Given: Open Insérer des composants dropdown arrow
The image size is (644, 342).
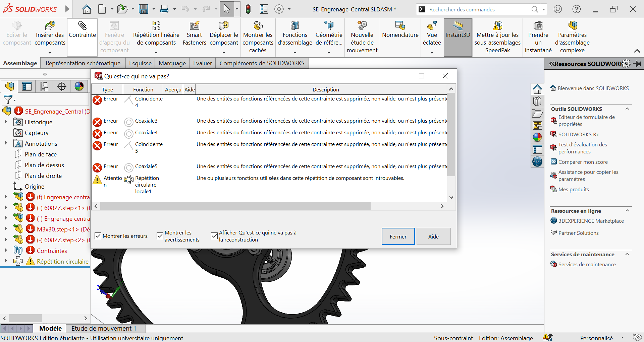Looking at the screenshot, I should coord(50,53).
